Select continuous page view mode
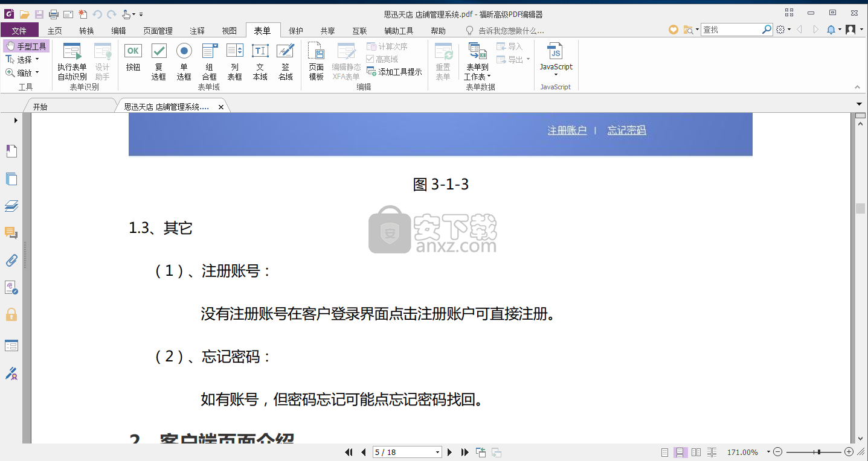This screenshot has width=868, height=461. click(x=680, y=452)
